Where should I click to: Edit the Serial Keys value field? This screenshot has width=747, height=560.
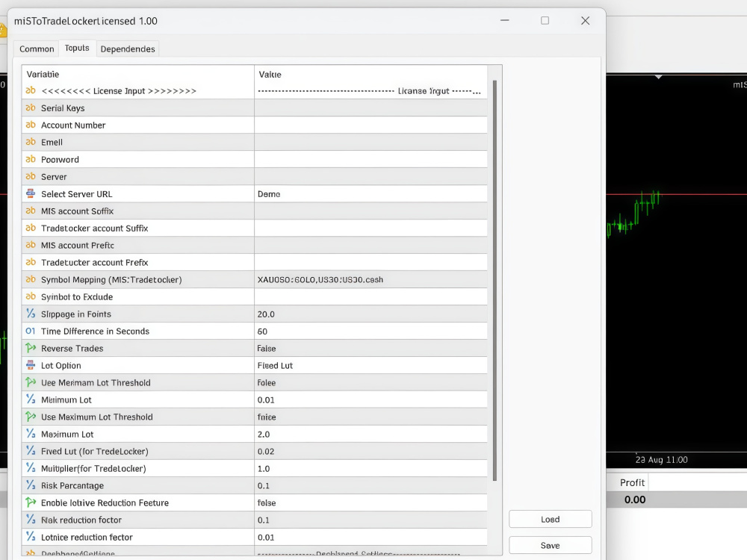tap(371, 108)
